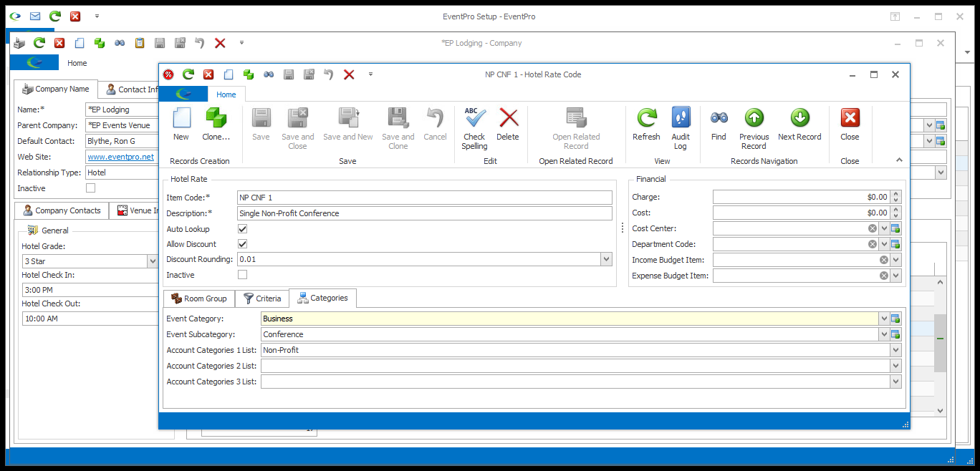Screen dimensions: 980x471
Task: Toggle Inactive checkbox in Hotel Rate group
Action: 242,275
